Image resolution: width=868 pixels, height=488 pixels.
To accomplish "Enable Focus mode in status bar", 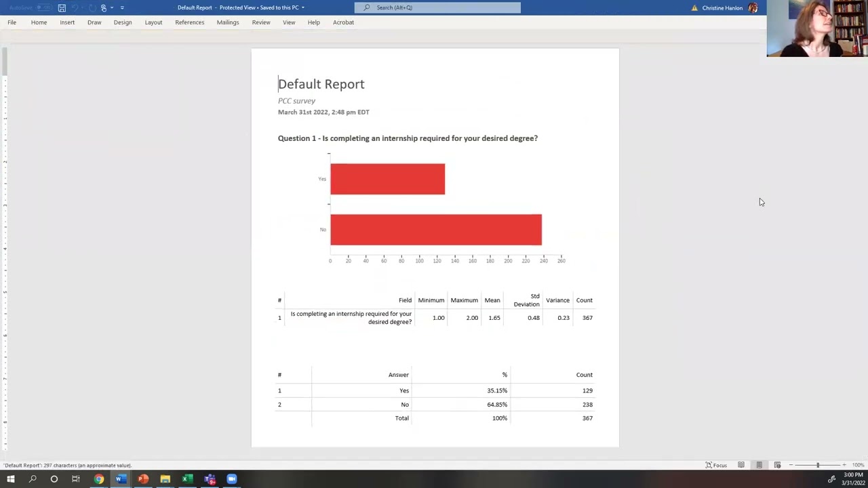I will coord(716,465).
